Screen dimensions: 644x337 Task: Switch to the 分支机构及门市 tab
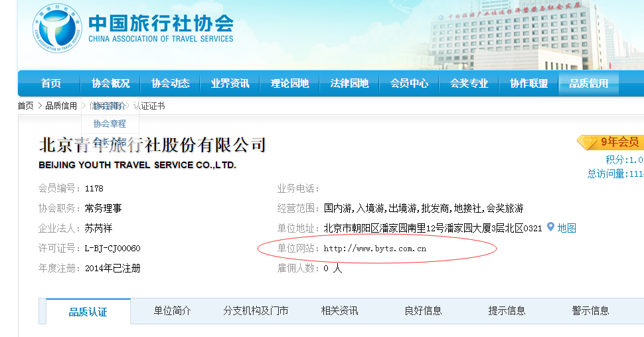click(256, 310)
